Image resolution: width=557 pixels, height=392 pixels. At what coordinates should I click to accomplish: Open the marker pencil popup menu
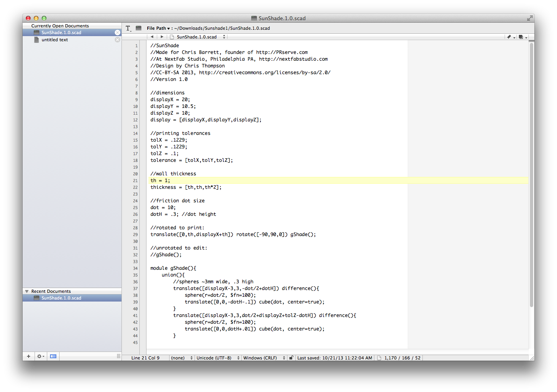coord(511,37)
